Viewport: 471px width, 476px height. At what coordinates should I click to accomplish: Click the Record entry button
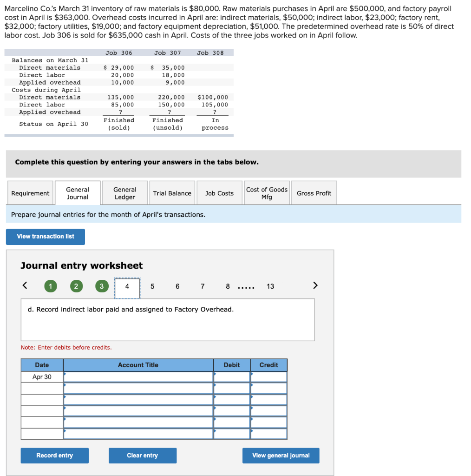tap(55, 456)
